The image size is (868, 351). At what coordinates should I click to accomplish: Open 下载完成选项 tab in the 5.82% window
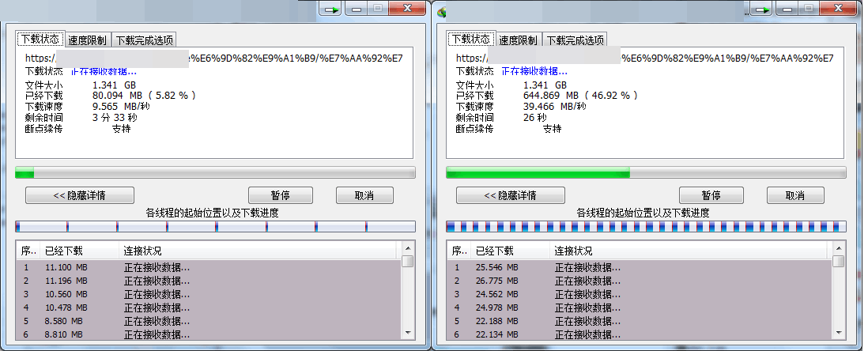coord(145,40)
